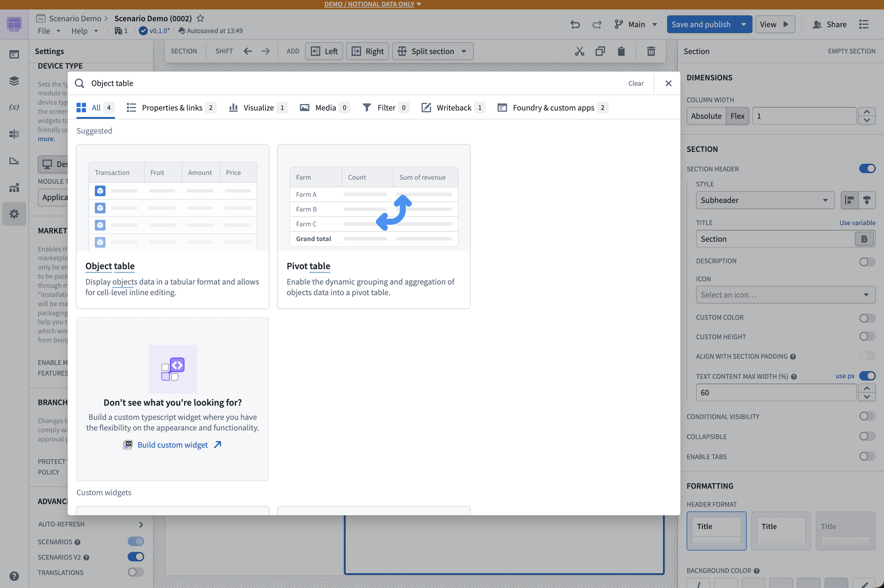Screen dimensions: 884x588
Task: Click the undo arrow icon
Action: click(x=575, y=24)
